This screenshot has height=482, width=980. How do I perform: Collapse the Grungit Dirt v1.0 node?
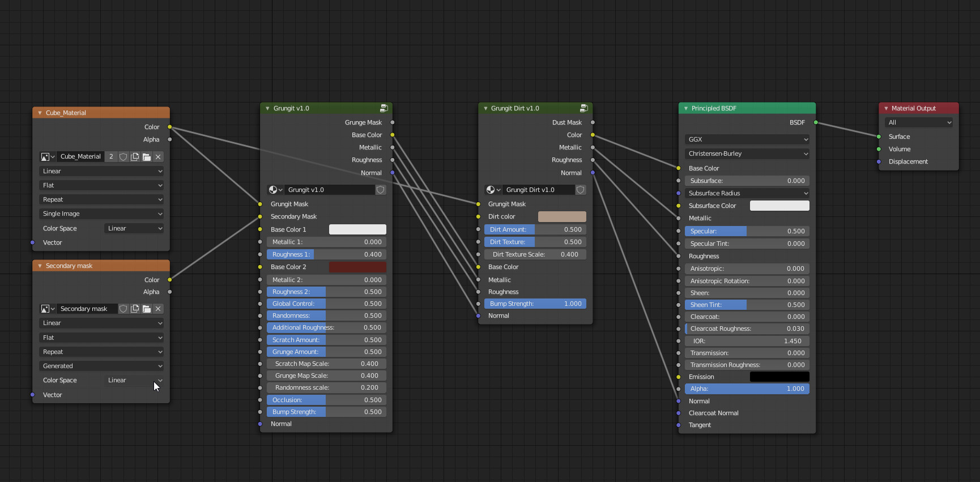coord(485,108)
